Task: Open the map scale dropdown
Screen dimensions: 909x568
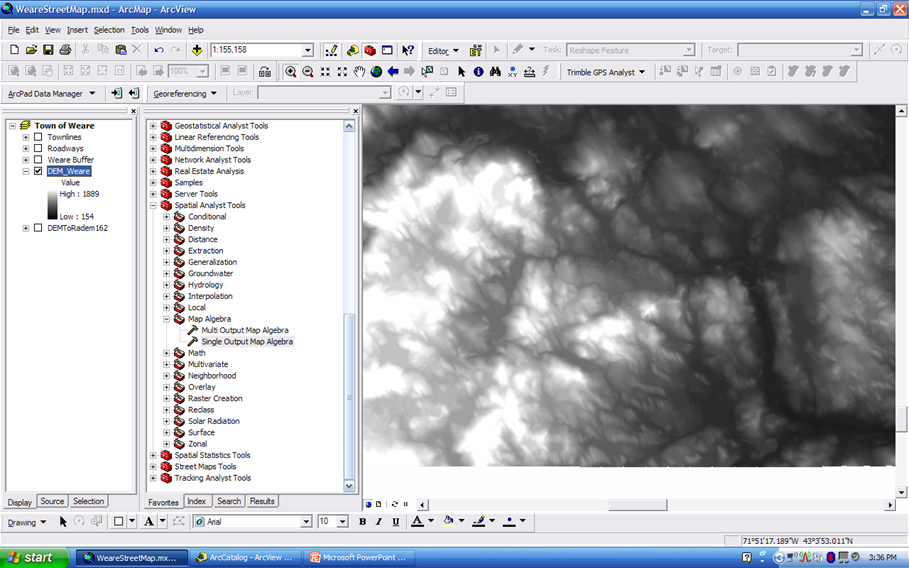Action: tap(307, 50)
